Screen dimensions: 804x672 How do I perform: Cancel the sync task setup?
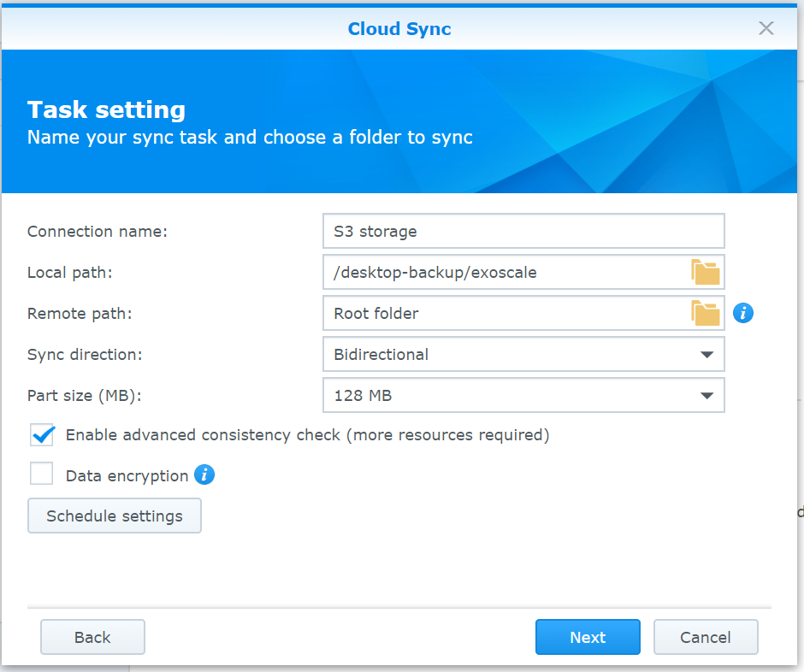click(706, 637)
